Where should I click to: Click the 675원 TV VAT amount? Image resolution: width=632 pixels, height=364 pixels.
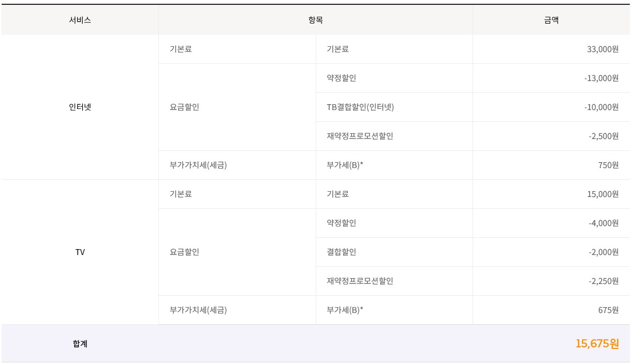(608, 310)
